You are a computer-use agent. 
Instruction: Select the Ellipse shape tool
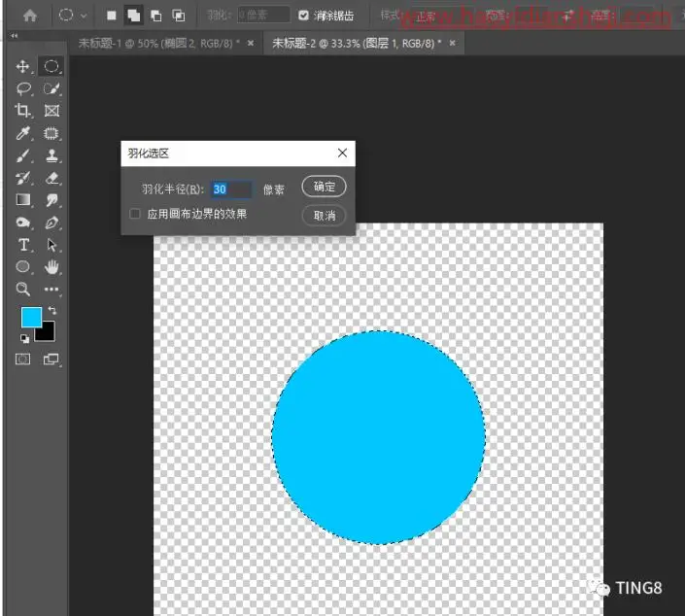(22, 266)
